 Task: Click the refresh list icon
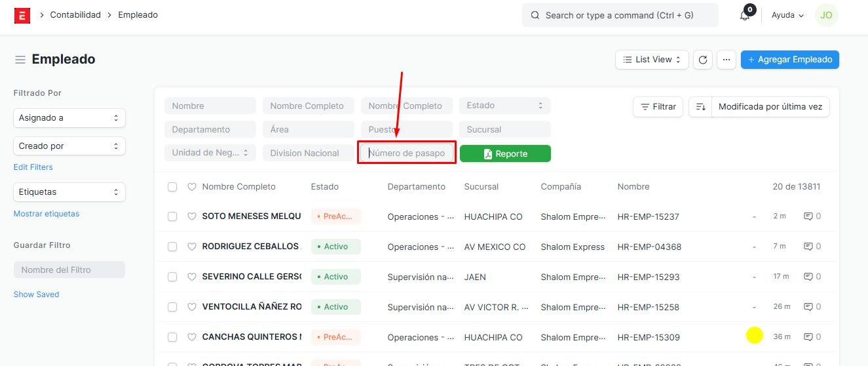(703, 60)
